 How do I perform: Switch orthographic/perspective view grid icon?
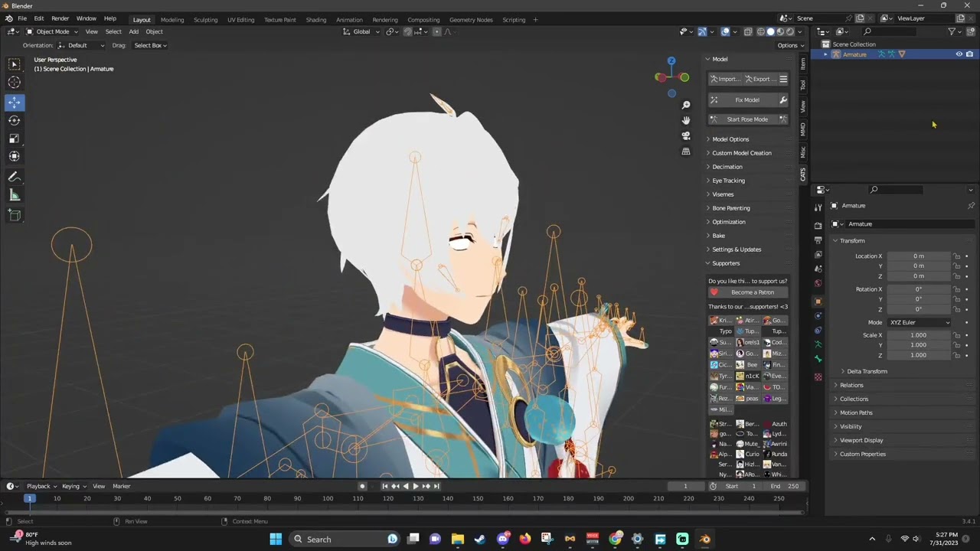point(686,152)
